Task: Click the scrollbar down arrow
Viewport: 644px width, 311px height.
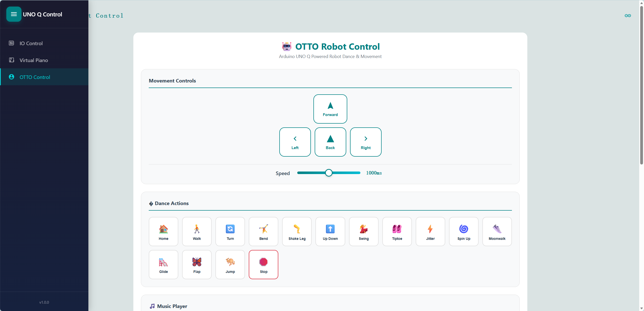Action: (641, 308)
